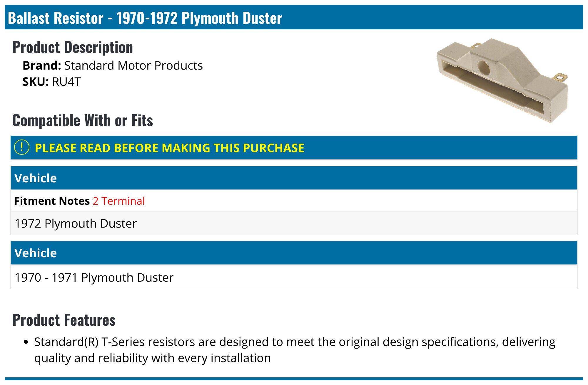The width and height of the screenshot is (588, 385).
Task: Click the Product Features heading
Action: pyautogui.click(x=64, y=320)
